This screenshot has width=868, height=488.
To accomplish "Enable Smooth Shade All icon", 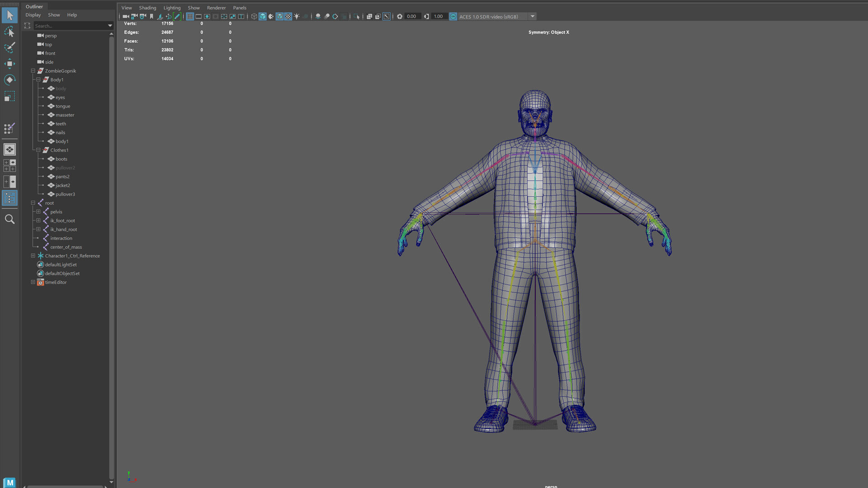I will pyautogui.click(x=263, y=16).
